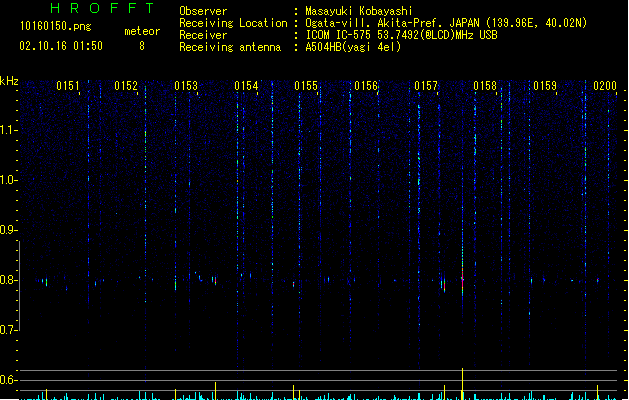Click the 0155 time marker
Viewport: 629px width, 400px height.
coord(306,86)
